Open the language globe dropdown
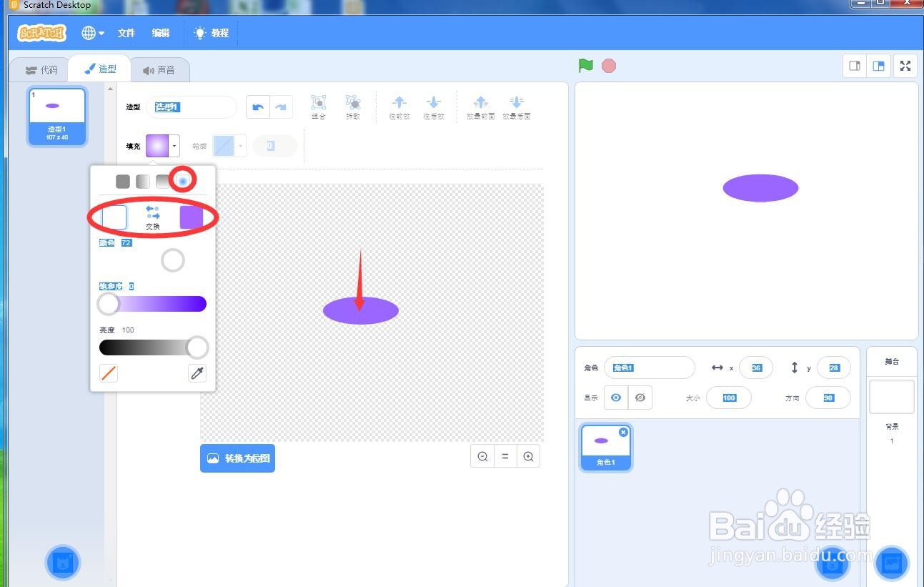 coord(93,33)
